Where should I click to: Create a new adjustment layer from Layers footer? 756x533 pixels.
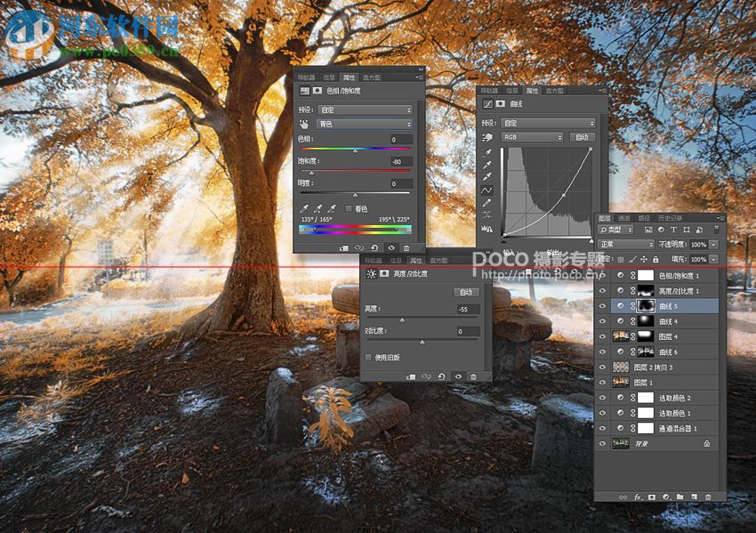pyautogui.click(x=666, y=497)
